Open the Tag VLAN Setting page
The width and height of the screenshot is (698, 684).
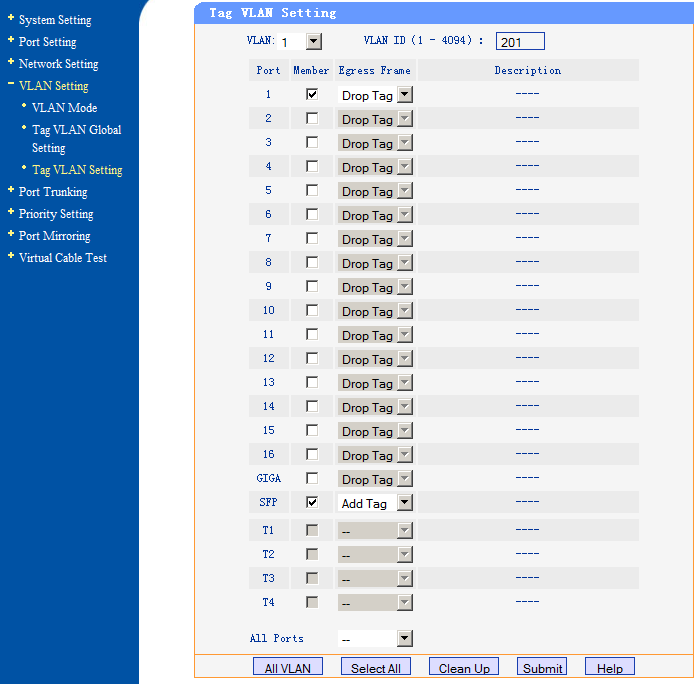tap(77, 170)
